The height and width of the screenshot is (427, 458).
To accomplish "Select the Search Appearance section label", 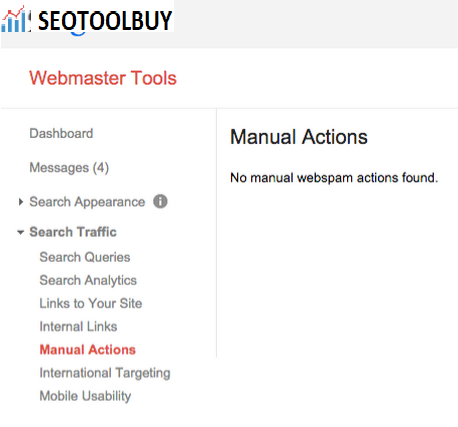I will click(x=87, y=202).
